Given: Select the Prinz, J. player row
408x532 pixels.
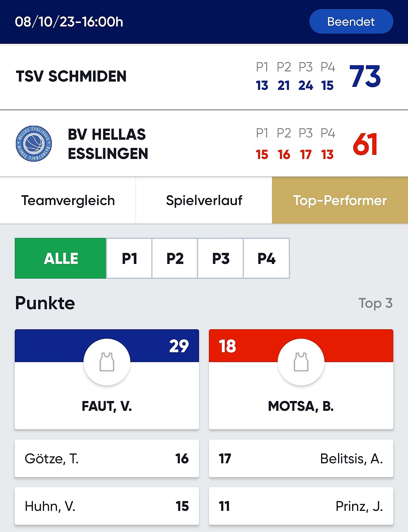Looking at the screenshot, I should [301, 506].
